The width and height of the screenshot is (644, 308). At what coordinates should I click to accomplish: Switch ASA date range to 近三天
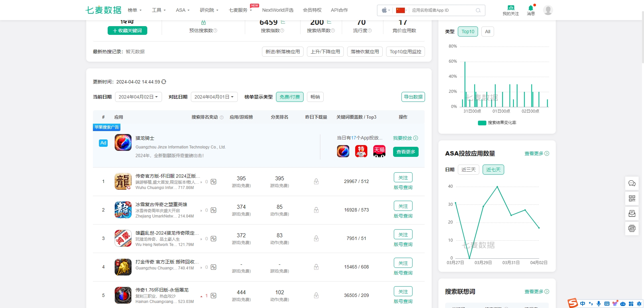tap(468, 170)
